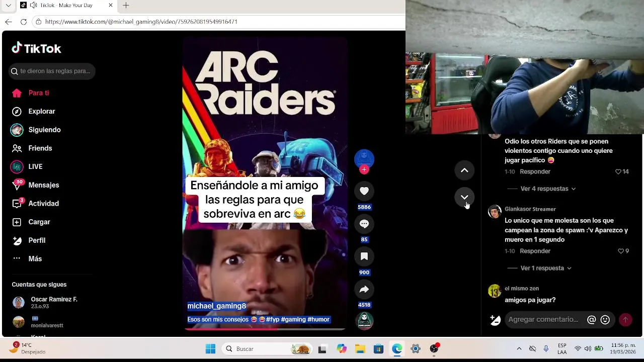Insert a mention with the @ icon
This screenshot has width=644, height=362.
click(x=592, y=320)
